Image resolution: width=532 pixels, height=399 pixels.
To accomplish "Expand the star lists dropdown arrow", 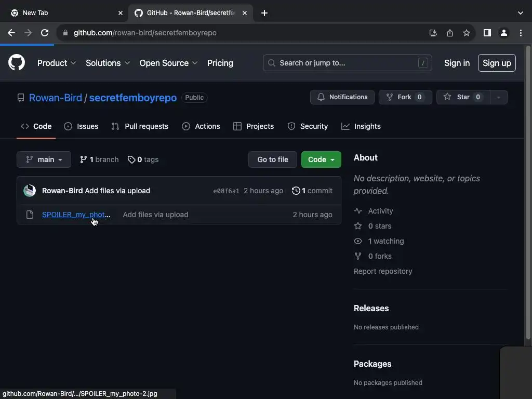I will [x=498, y=97].
